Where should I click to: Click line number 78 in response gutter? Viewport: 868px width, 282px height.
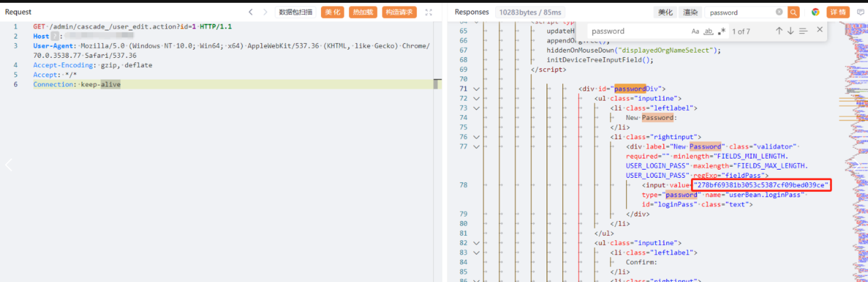(464, 185)
